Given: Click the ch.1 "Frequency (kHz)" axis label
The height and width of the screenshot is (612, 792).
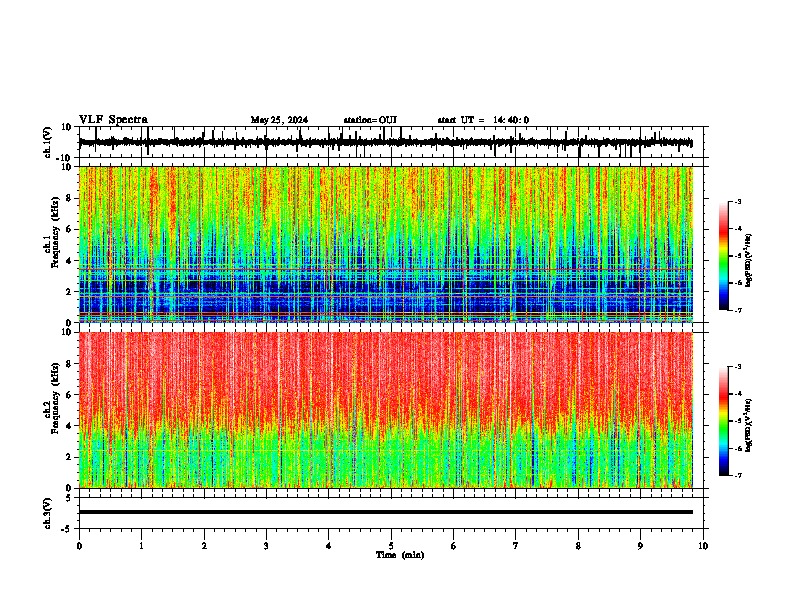Looking at the screenshot, I should click(x=55, y=232).
